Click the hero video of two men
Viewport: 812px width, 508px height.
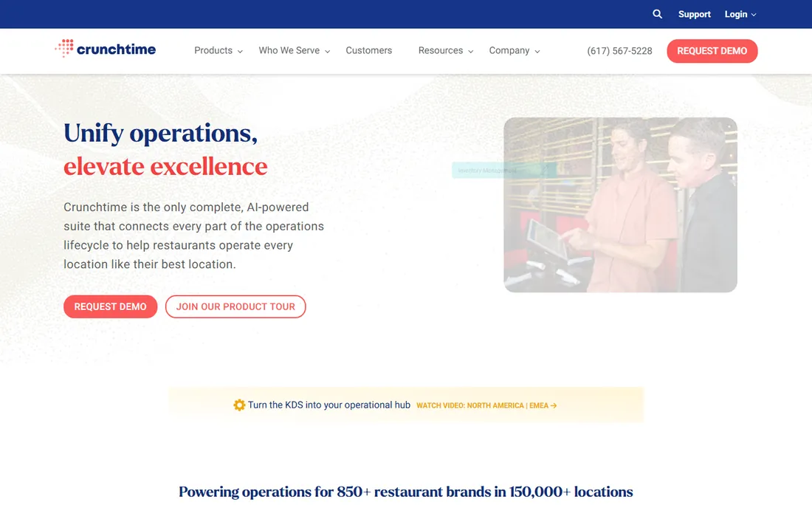click(620, 205)
